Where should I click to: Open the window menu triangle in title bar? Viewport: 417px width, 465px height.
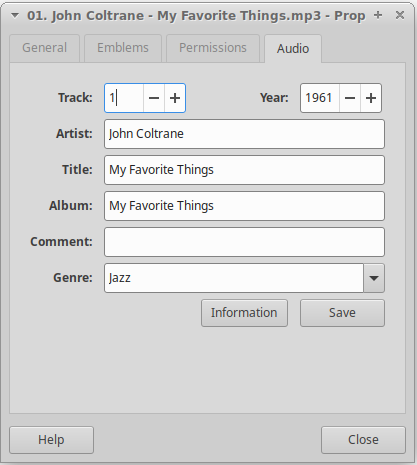[x=15, y=15]
